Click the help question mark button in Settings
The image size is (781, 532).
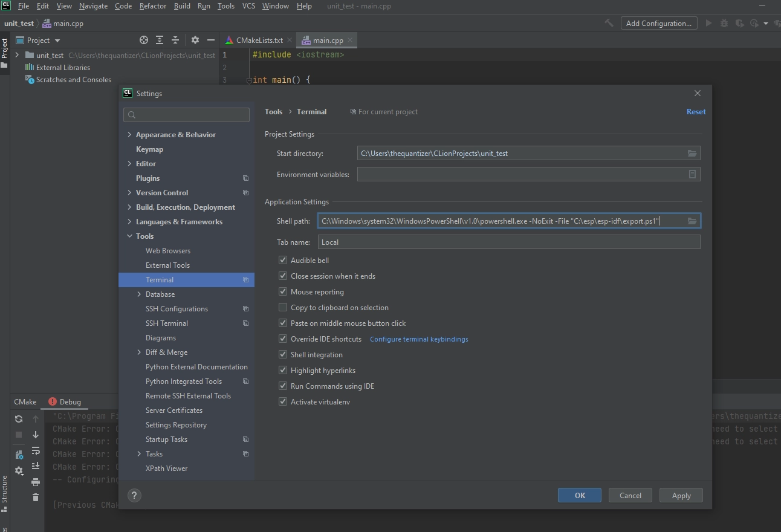(x=134, y=495)
